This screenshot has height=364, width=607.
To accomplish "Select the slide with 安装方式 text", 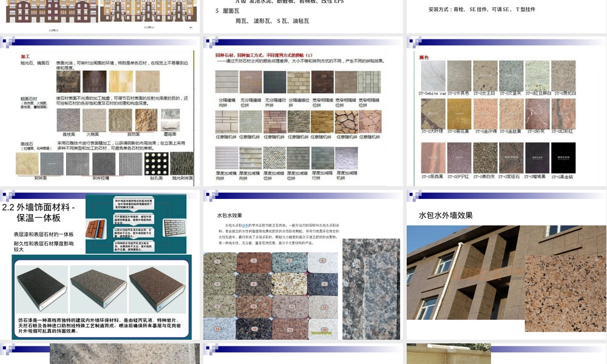I will point(506,16).
